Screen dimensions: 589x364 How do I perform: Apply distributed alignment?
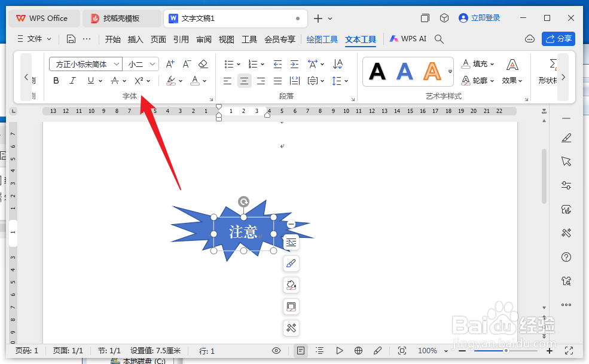[295, 81]
